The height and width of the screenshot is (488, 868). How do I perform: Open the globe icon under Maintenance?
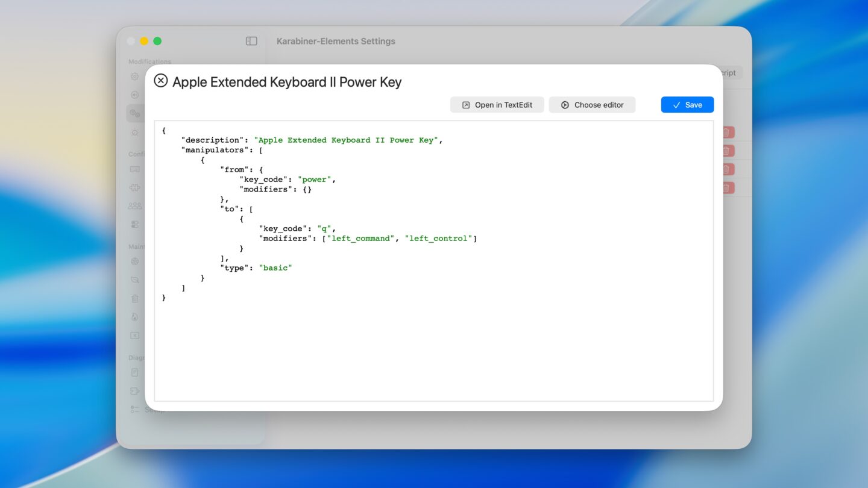(135, 261)
